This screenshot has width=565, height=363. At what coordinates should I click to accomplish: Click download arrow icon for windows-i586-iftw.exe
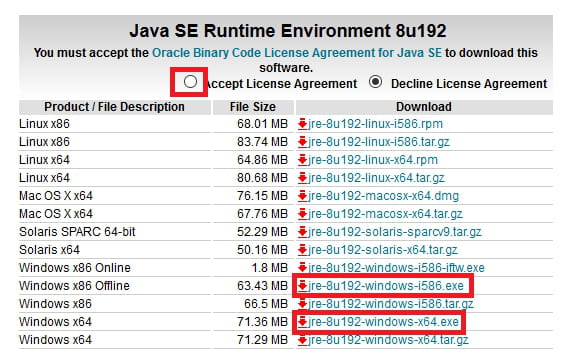coord(303,267)
